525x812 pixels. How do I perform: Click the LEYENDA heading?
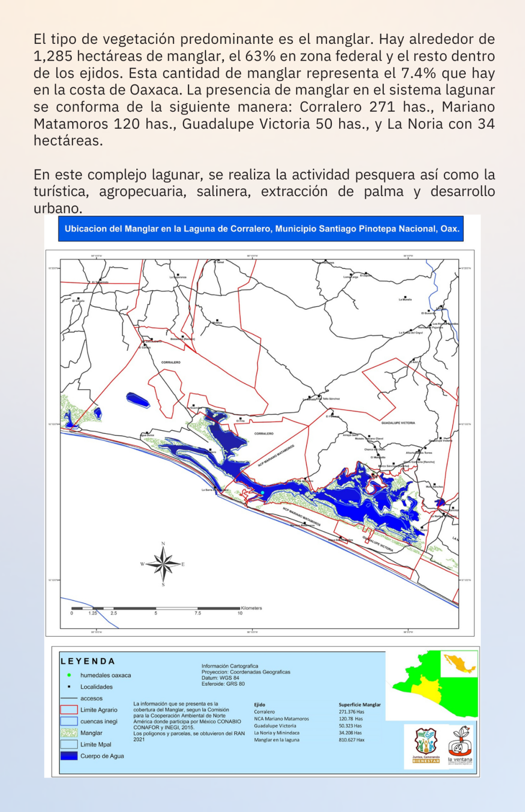click(88, 662)
